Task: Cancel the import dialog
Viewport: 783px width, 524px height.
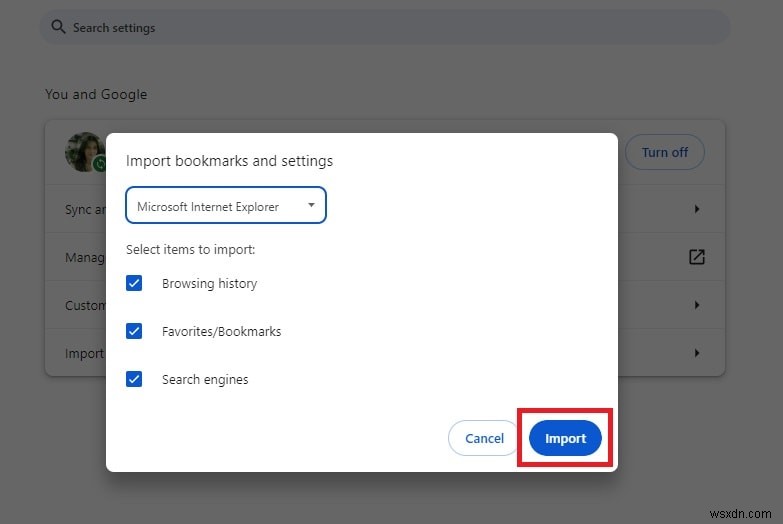Action: [484, 438]
